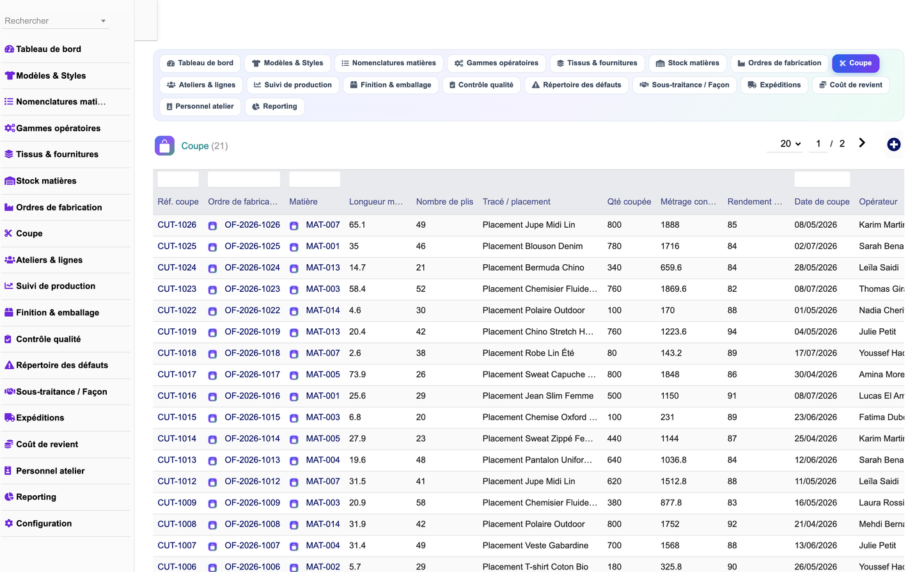Sort by Nombre de plis column header

coord(444,202)
